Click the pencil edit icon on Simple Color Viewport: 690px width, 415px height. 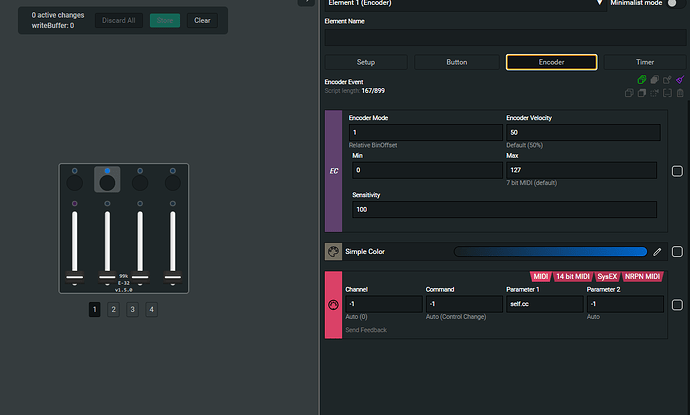[657, 252]
